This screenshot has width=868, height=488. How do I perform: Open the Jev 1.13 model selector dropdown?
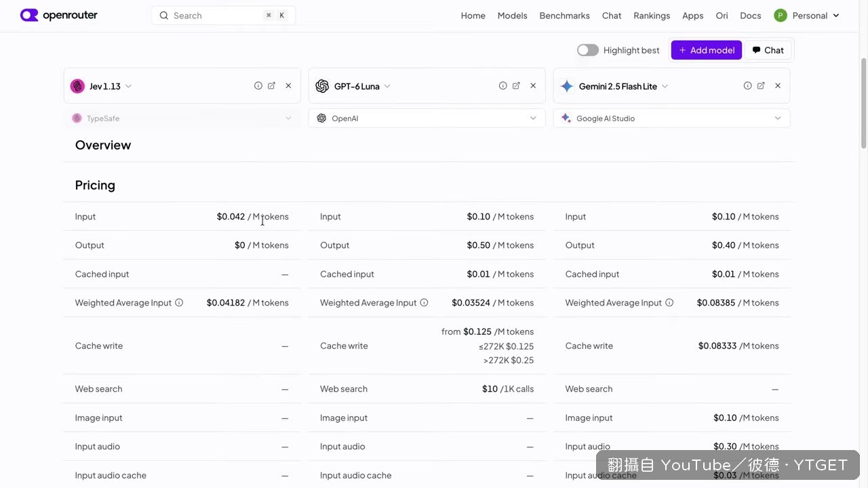point(128,86)
